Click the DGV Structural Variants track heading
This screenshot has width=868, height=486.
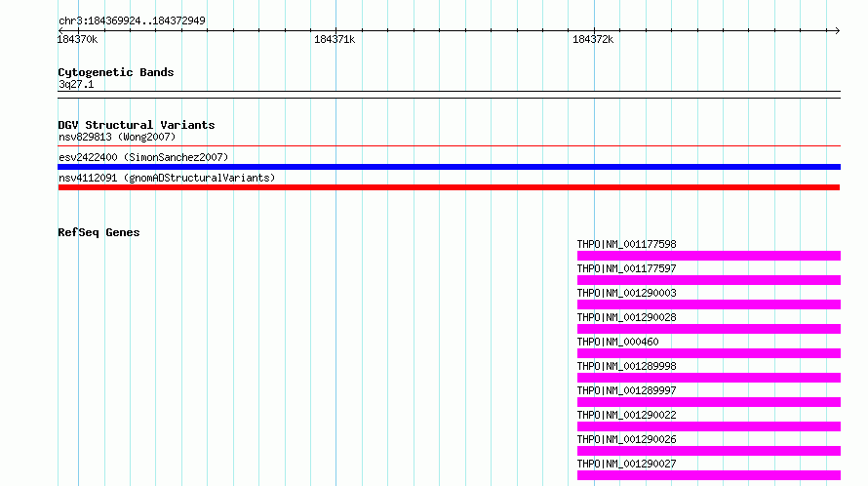point(137,125)
